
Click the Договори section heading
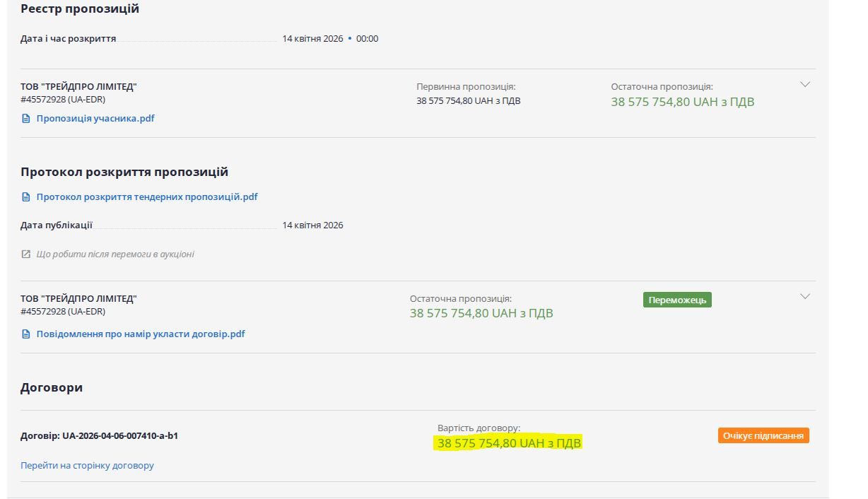pyautogui.click(x=52, y=388)
